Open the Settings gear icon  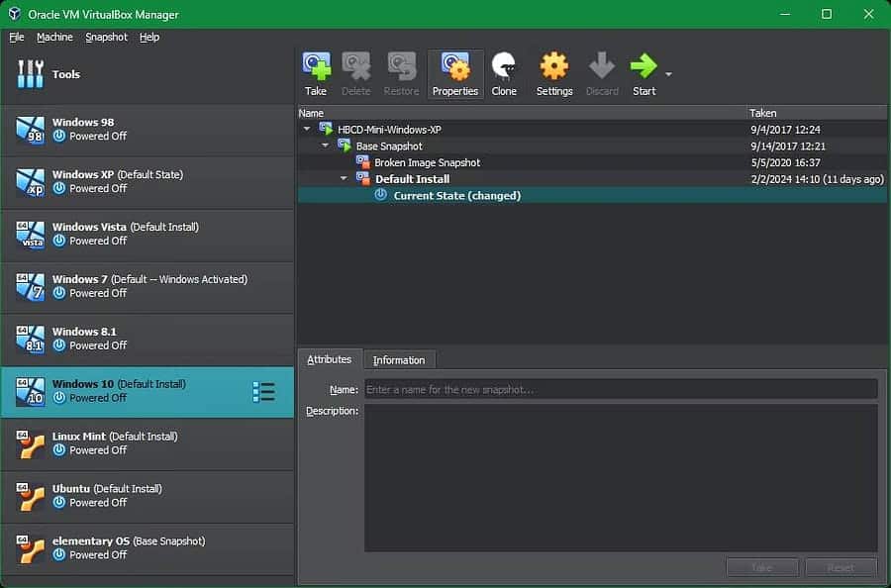click(554, 74)
